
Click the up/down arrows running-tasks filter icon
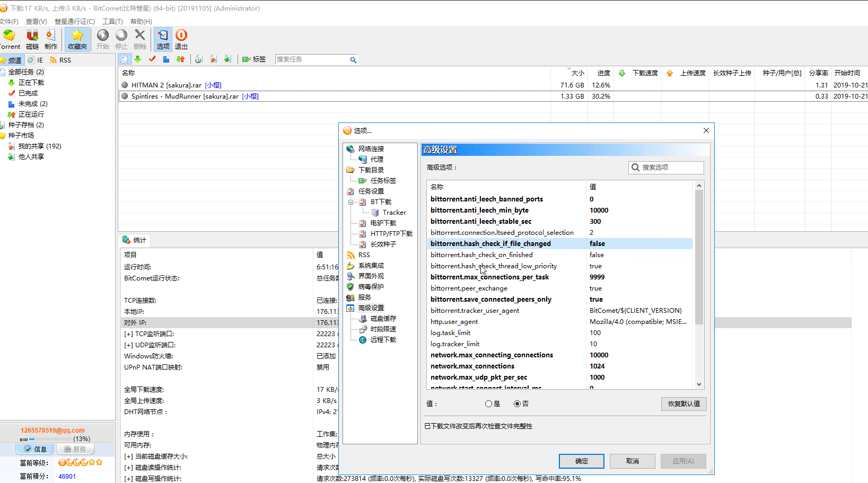181,59
